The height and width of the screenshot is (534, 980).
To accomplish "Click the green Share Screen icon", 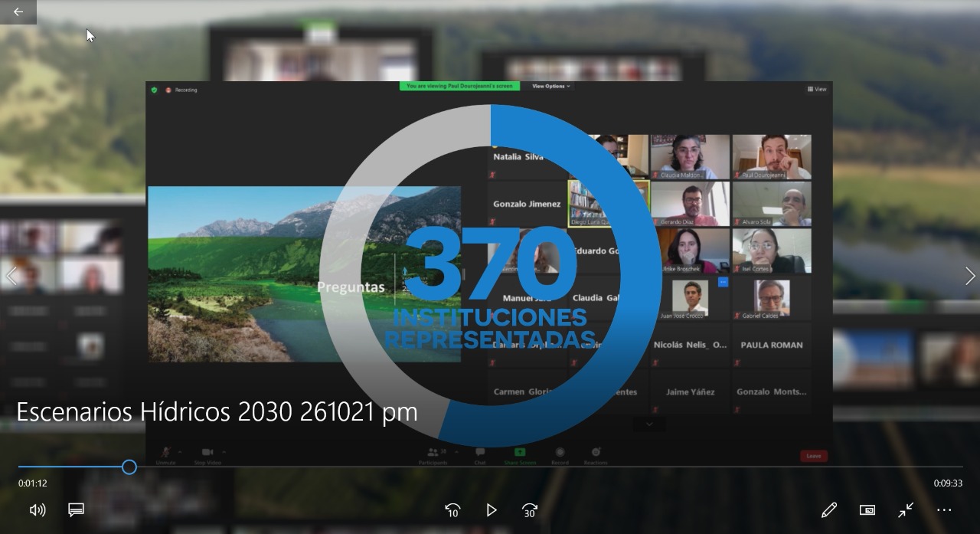I will [520, 453].
